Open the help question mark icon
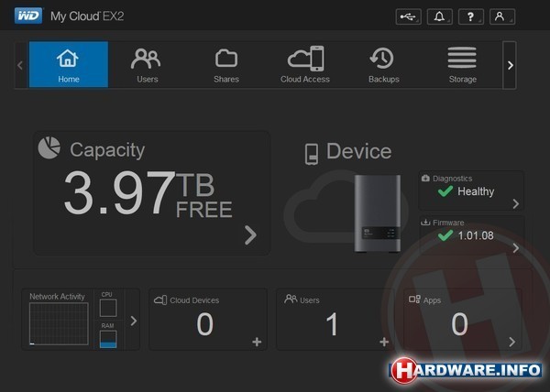The image size is (550, 392). click(471, 16)
